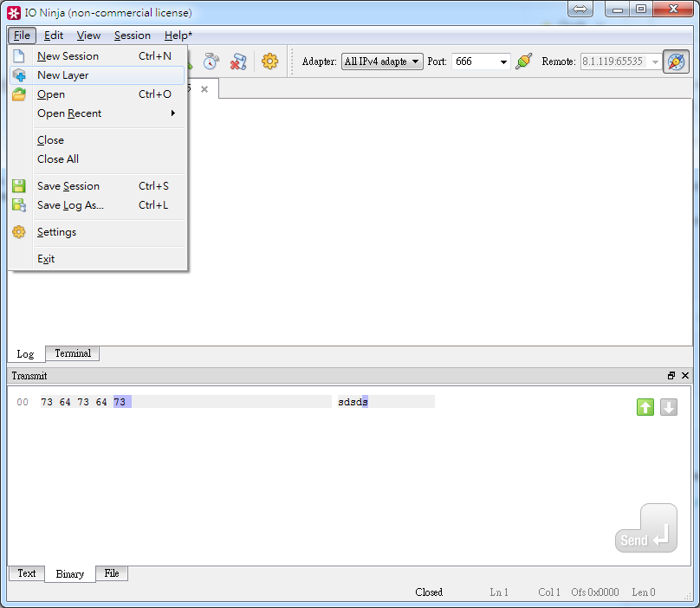
Task: Click the Save Log As icon
Action: [19, 205]
